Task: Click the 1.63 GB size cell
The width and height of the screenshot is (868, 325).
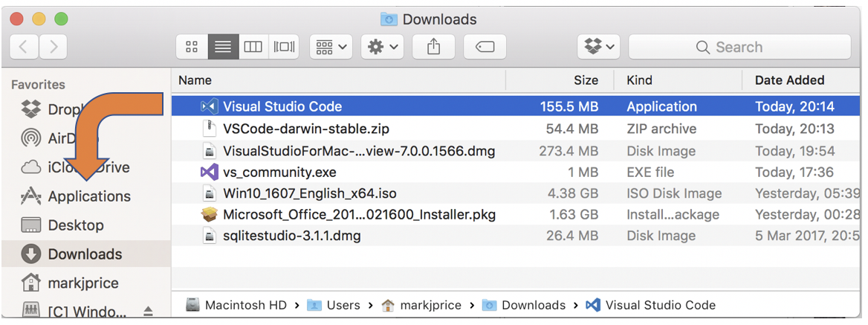Action: click(571, 215)
